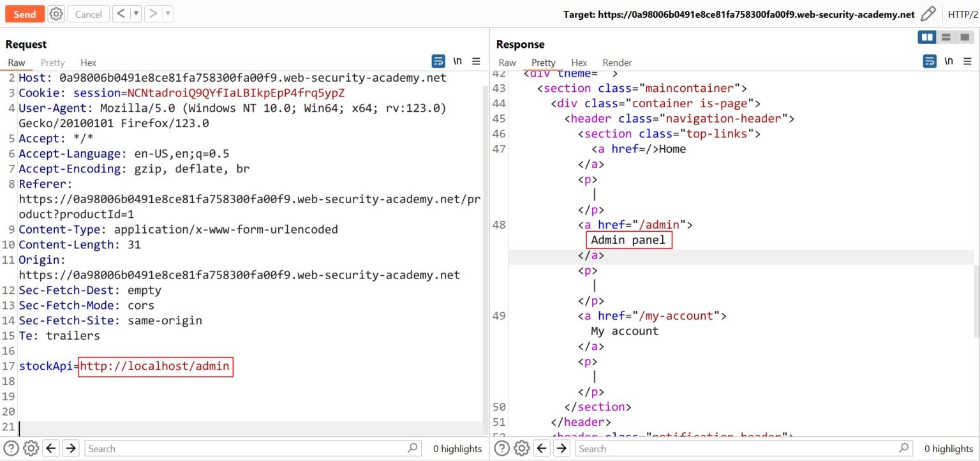Open help icon below the Request editor
Screen dimensions: 980x461
11,448
